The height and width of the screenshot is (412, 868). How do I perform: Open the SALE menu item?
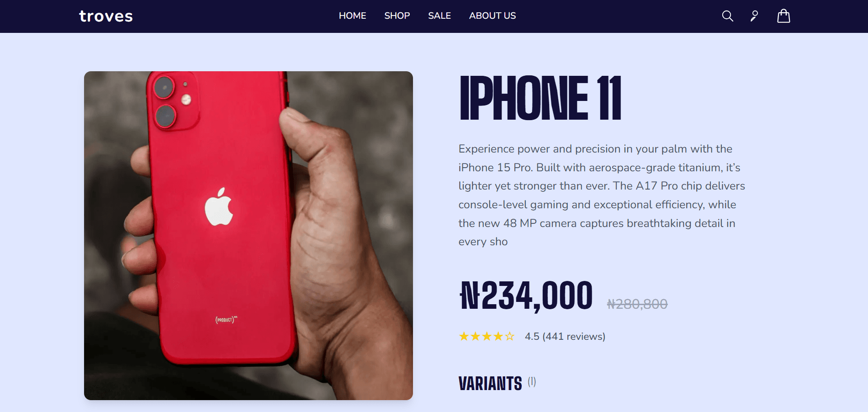[x=439, y=16]
